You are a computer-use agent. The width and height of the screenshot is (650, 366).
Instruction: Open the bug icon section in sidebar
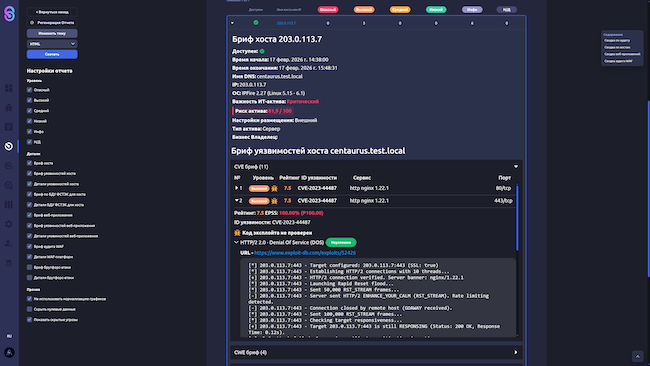pyautogui.click(x=9, y=107)
